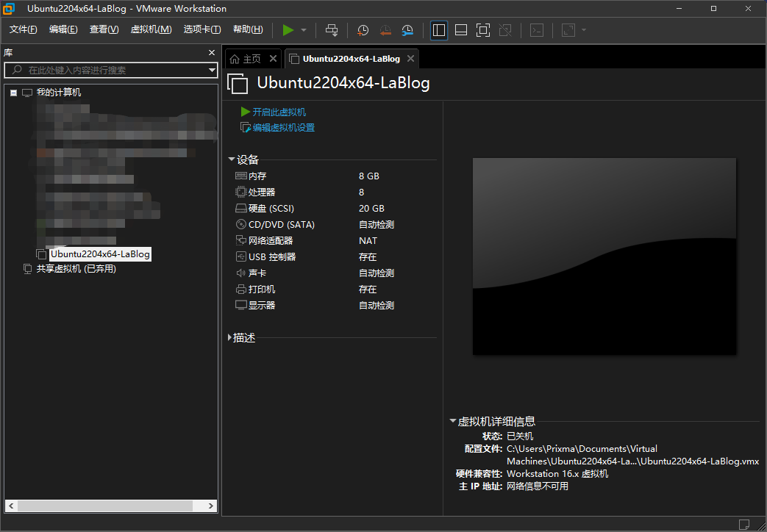Toggle thumbnail bar view icon
The width and height of the screenshot is (767, 532).
461,30
